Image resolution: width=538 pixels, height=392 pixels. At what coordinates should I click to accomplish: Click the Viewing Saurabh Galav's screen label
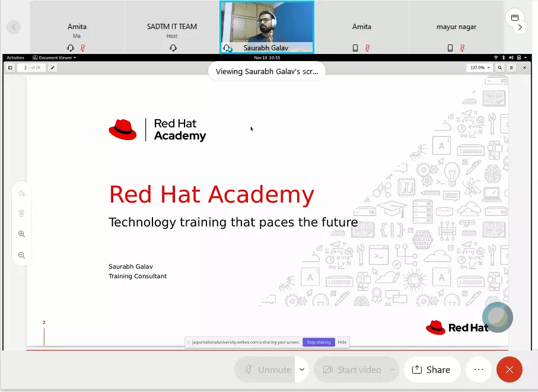click(x=266, y=71)
